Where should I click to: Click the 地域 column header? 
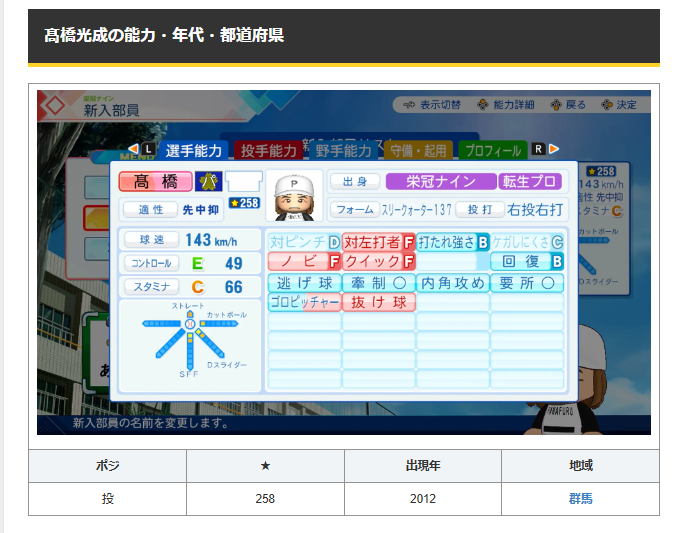pos(581,466)
